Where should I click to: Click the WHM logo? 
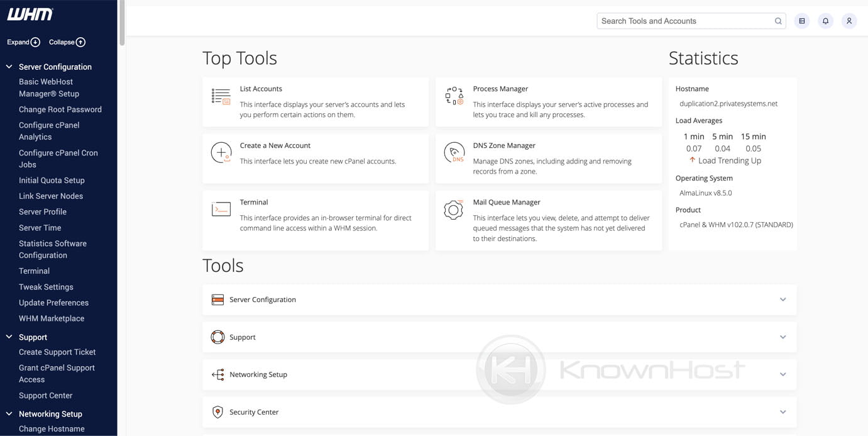tap(30, 14)
